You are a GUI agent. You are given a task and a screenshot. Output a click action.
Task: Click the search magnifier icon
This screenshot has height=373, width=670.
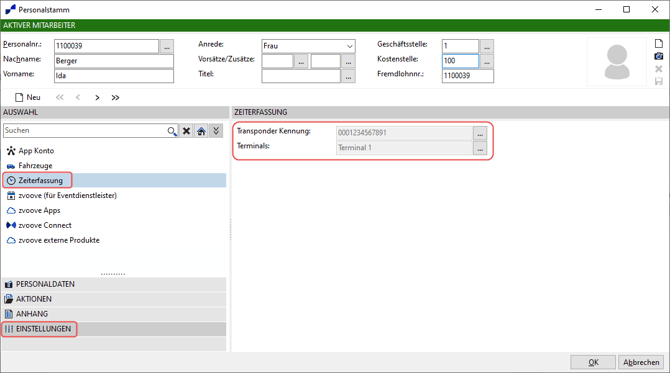point(171,131)
